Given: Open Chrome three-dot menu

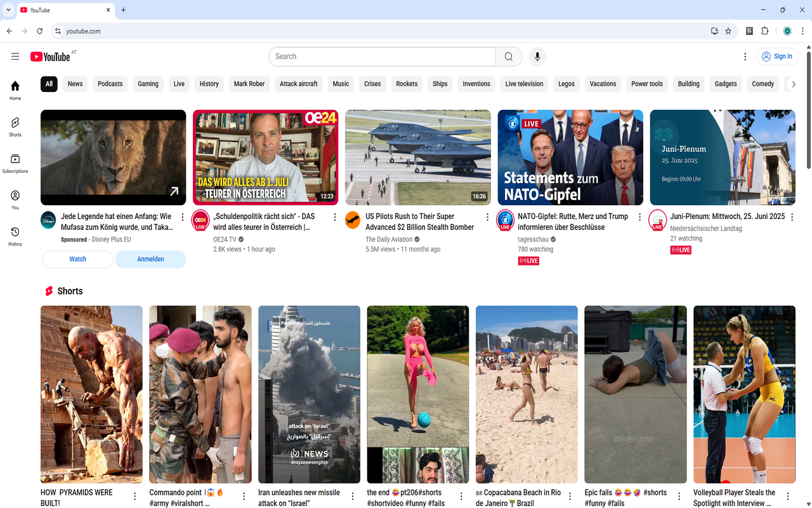Looking at the screenshot, I should click(802, 31).
